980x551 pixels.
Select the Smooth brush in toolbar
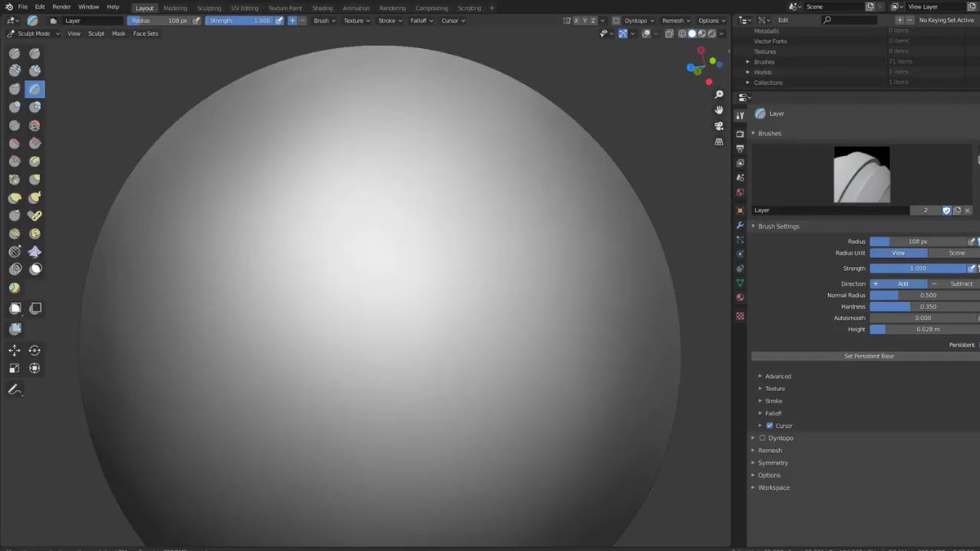click(x=35, y=126)
